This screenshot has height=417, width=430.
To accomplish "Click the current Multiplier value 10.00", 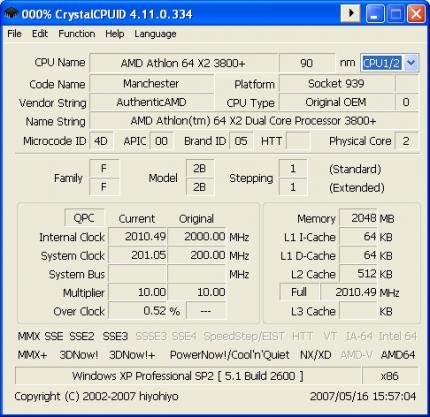I will 137,292.
